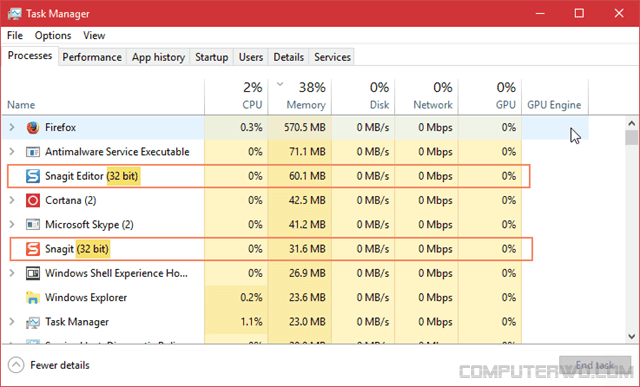The width and height of the screenshot is (640, 387).
Task: Open the View menu
Action: tap(94, 36)
